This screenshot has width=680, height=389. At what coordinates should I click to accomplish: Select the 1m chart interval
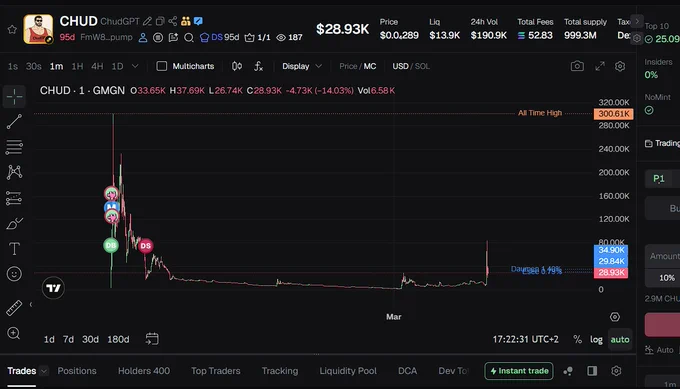pos(56,66)
